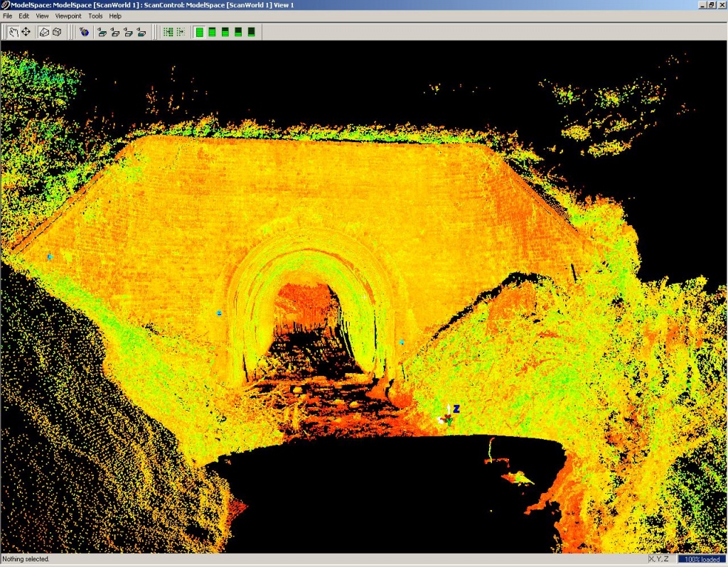Open the Viewpoint menu
This screenshot has height=567, width=728.
[69, 16]
